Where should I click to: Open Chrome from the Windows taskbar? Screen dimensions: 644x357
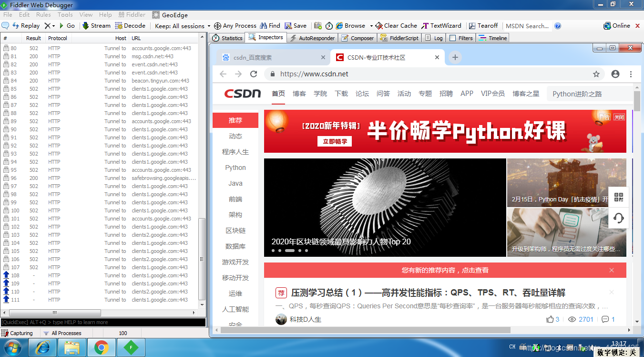(101, 347)
